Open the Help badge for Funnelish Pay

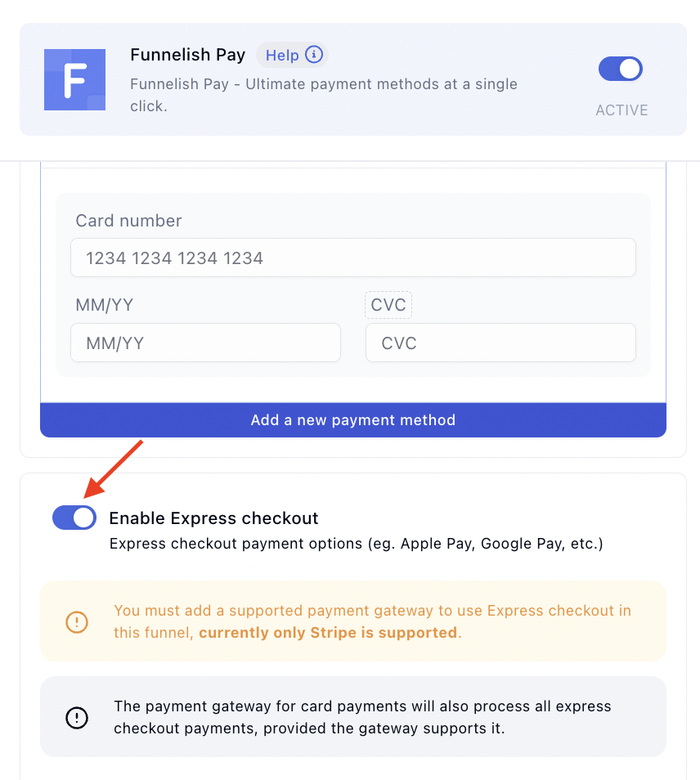coord(283,56)
